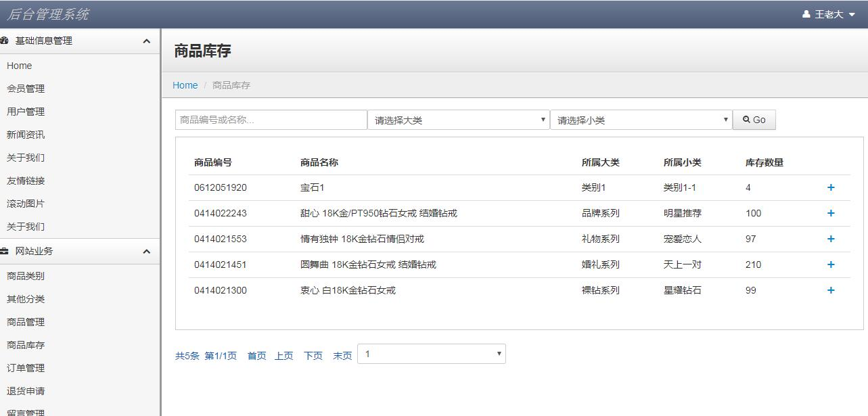Go to 下页 next page link
The image size is (868, 416).
point(313,356)
